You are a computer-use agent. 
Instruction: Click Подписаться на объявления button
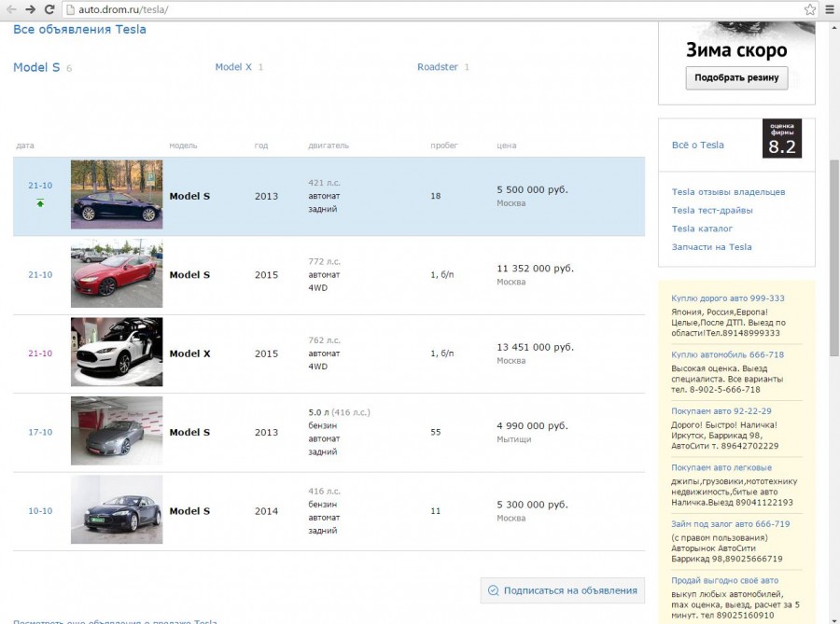click(x=563, y=590)
